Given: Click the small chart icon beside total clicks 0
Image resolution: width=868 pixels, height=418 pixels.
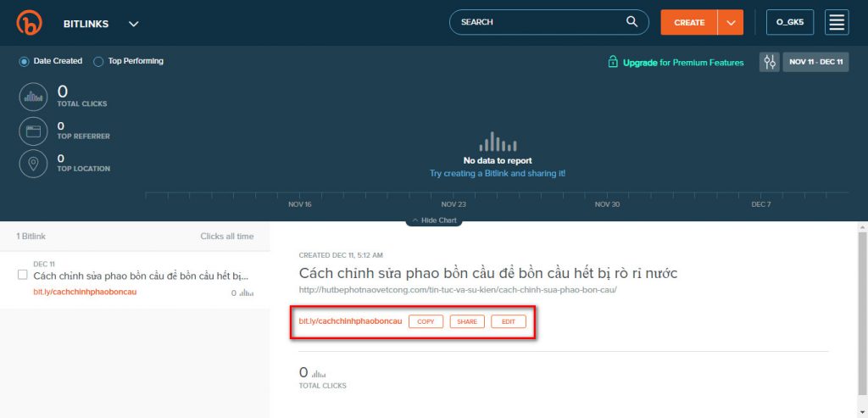Looking at the screenshot, I should pos(320,374).
